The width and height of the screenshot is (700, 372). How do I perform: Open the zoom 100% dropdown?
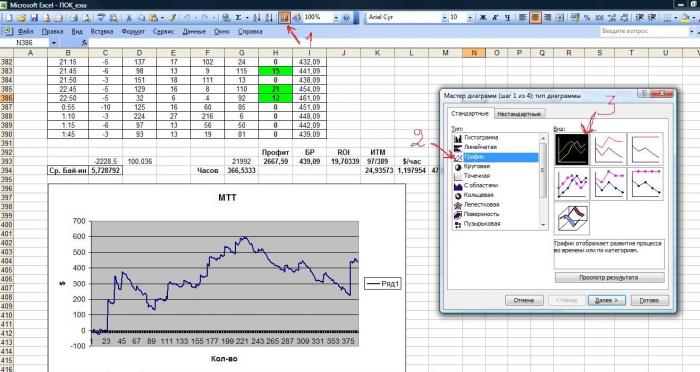pyautogui.click(x=336, y=18)
